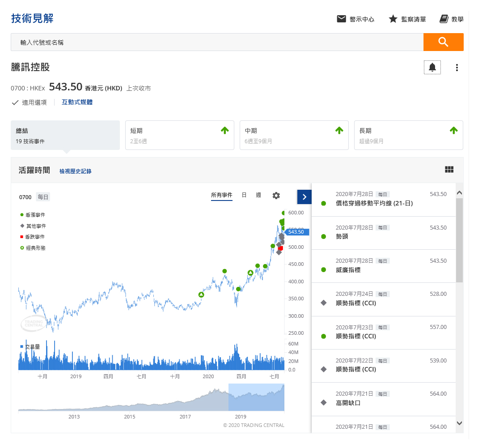Switch chart to 日 interval
478x448 pixels.
coord(244,195)
